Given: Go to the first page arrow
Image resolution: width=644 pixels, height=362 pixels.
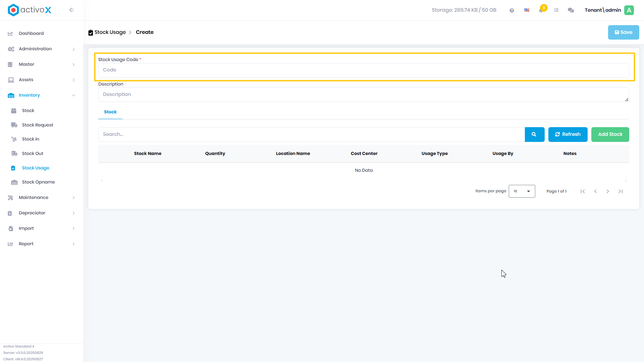Looking at the screenshot, I should tap(583, 192).
